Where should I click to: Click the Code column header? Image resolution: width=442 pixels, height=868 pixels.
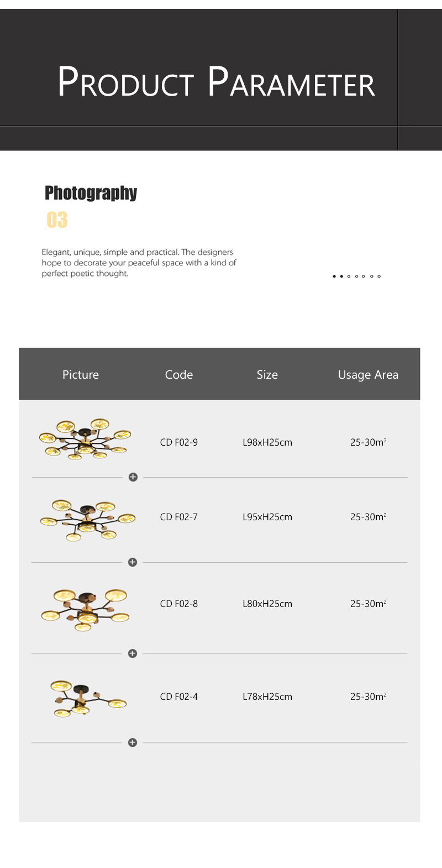click(x=179, y=375)
